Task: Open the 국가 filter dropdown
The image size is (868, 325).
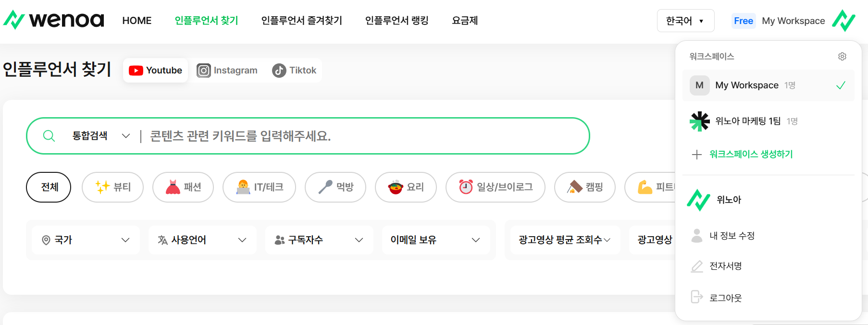Action: coord(86,240)
